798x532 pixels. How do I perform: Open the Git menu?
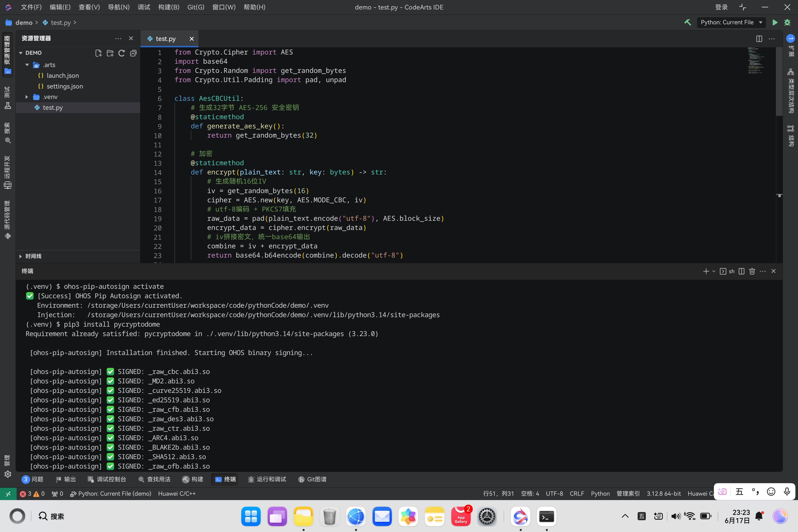196,7
